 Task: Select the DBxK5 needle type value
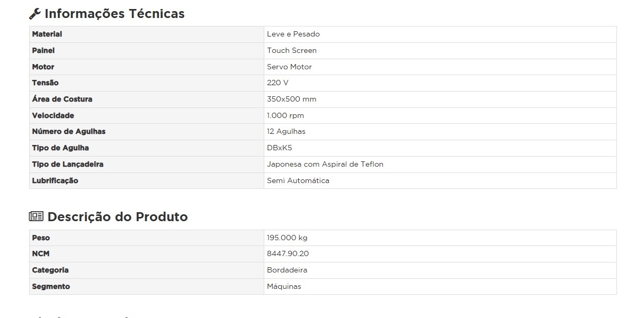(x=280, y=148)
